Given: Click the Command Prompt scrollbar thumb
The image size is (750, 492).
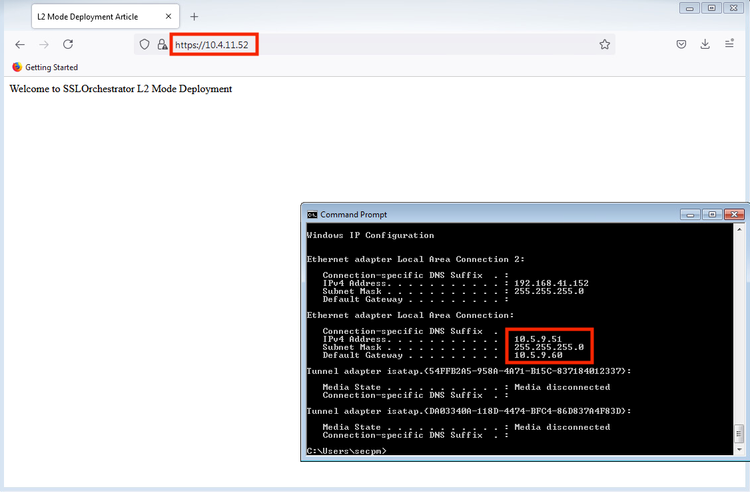Looking at the screenshot, I should click(739, 434).
